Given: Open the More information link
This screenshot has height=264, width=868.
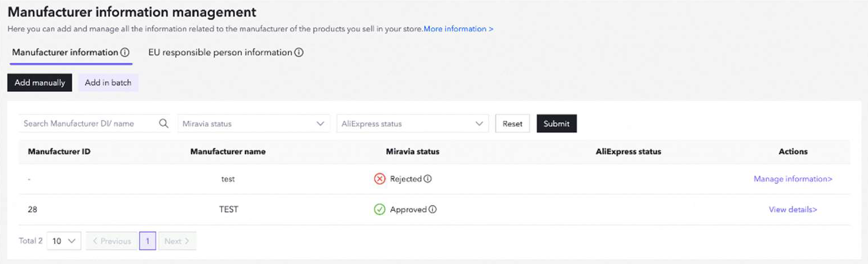Looking at the screenshot, I should [458, 29].
